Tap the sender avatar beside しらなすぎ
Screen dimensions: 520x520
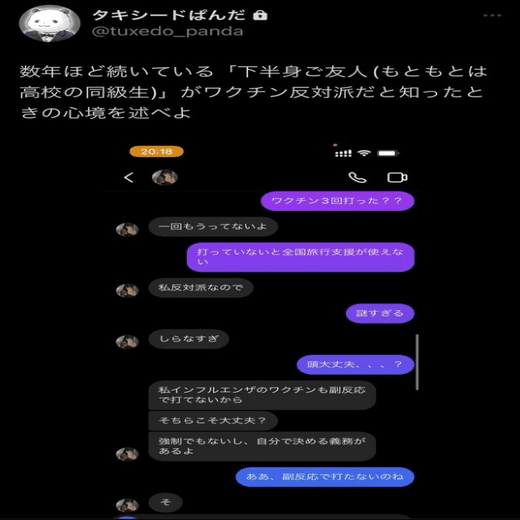[x=127, y=341]
